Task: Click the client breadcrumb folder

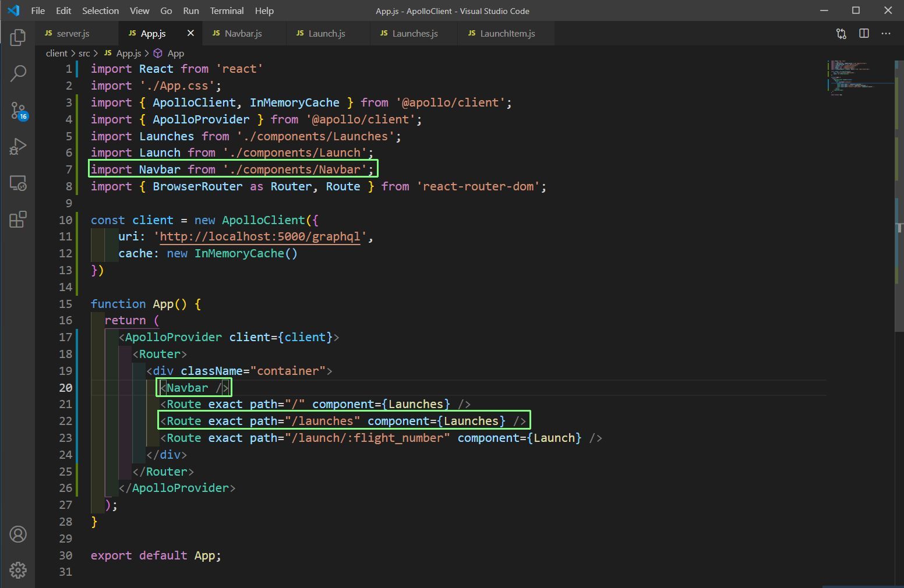Action: coord(57,53)
